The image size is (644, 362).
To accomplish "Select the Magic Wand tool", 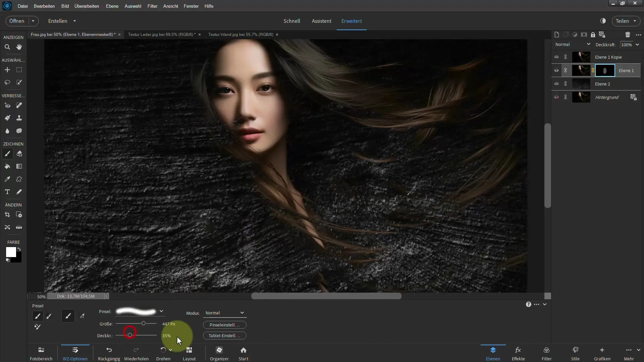I will [x=19, y=82].
